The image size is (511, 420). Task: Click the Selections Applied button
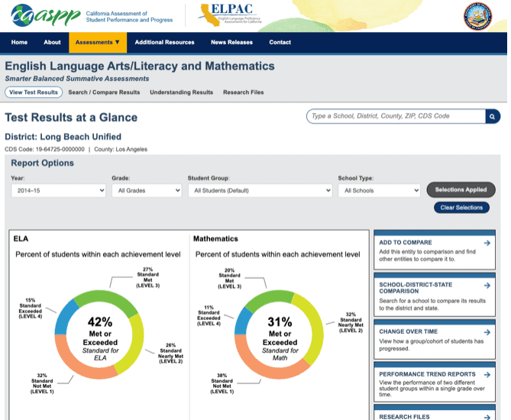461,189
